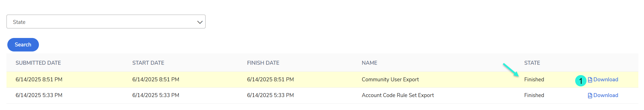Click CSV file icon for Community User Export
Image resolution: width=644 pixels, height=110 pixels.
coord(590,80)
